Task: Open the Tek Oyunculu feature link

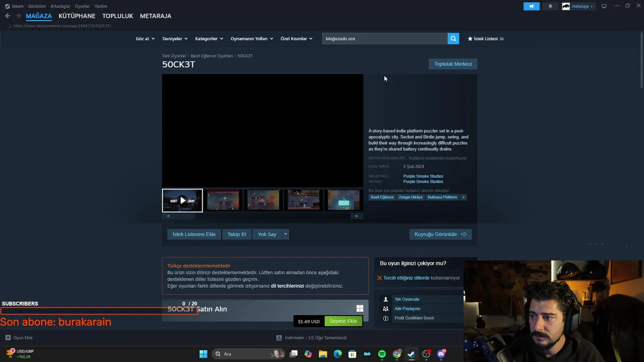Action: 407,299
